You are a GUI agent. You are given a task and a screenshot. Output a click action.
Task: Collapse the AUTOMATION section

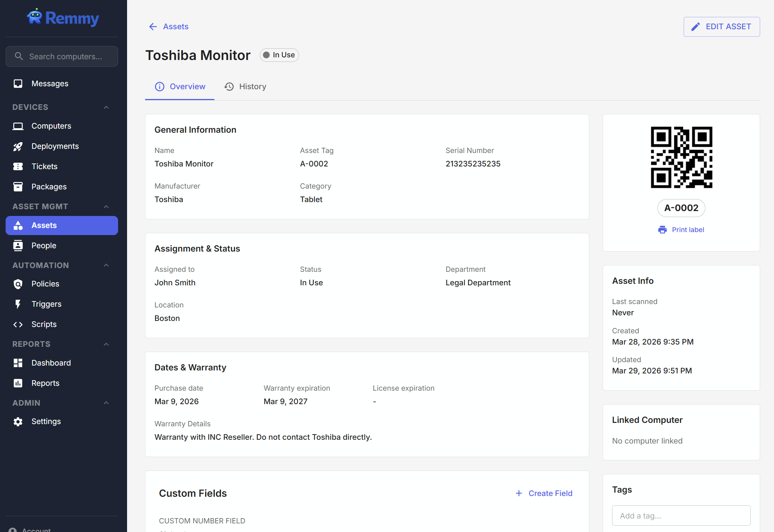click(x=106, y=265)
